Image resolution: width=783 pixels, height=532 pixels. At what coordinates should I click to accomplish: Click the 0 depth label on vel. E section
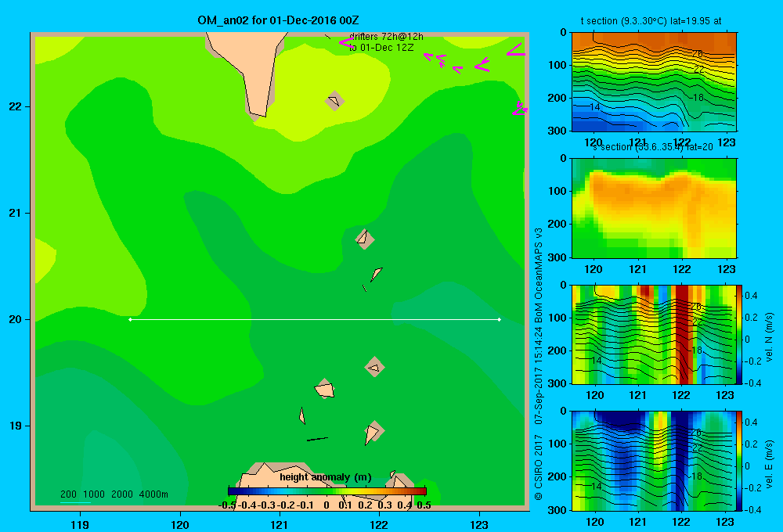tap(564, 411)
